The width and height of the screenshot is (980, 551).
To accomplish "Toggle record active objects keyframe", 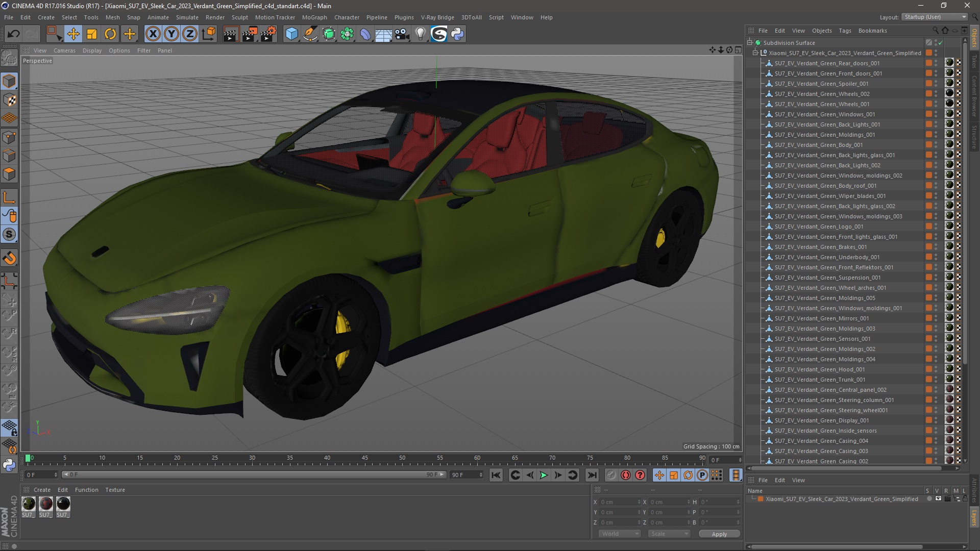I will coord(611,475).
